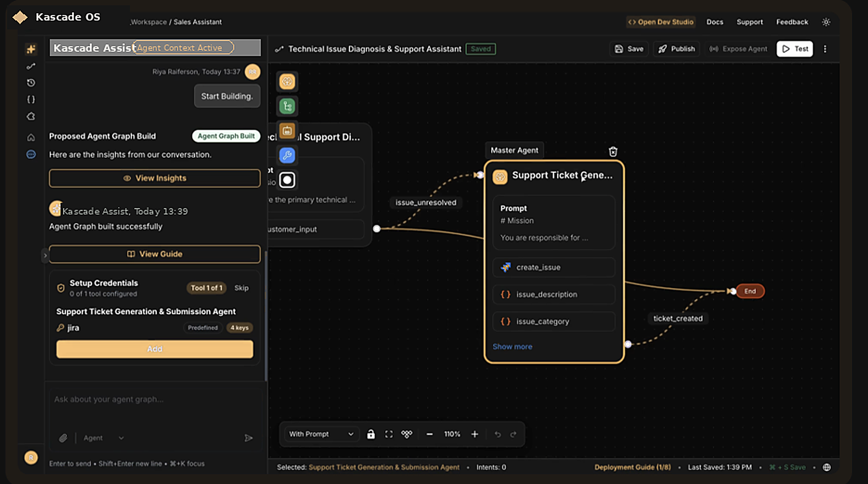Click the auto-layout icon in canvas toolbar

pos(407,434)
